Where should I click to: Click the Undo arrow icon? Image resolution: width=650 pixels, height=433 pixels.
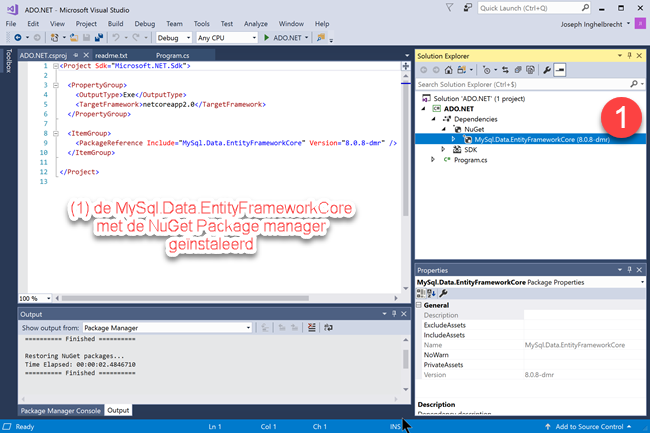116,38
